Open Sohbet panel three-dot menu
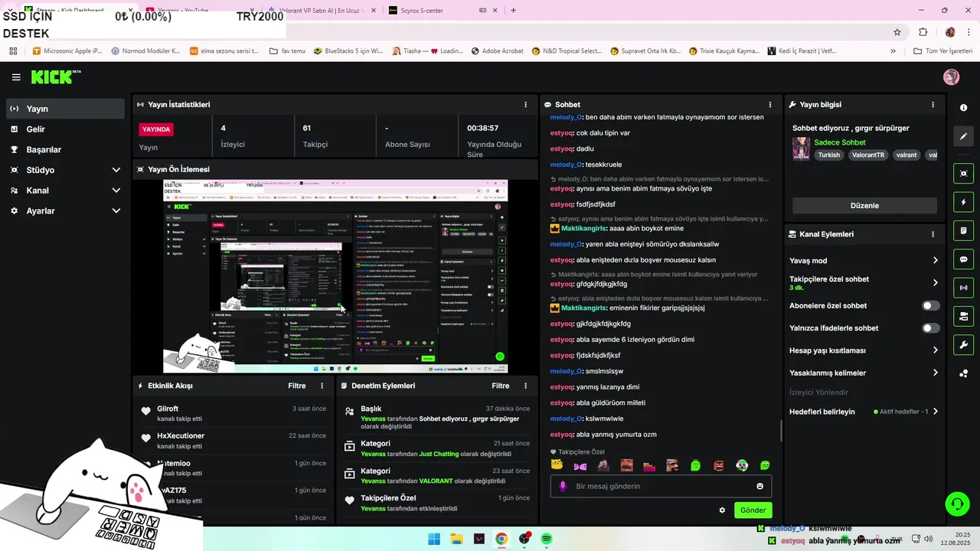The image size is (980, 551). coord(770,105)
